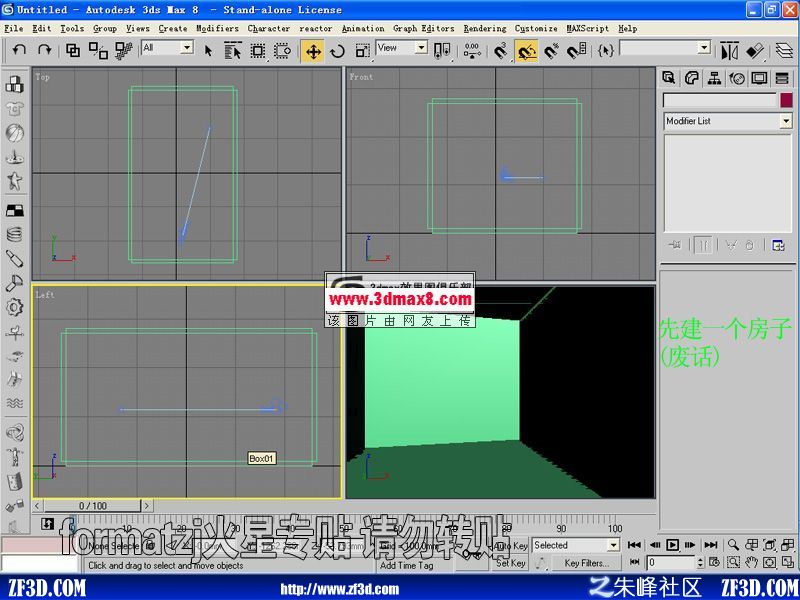
Task: Switch to the Display command panel tab
Action: (759, 78)
